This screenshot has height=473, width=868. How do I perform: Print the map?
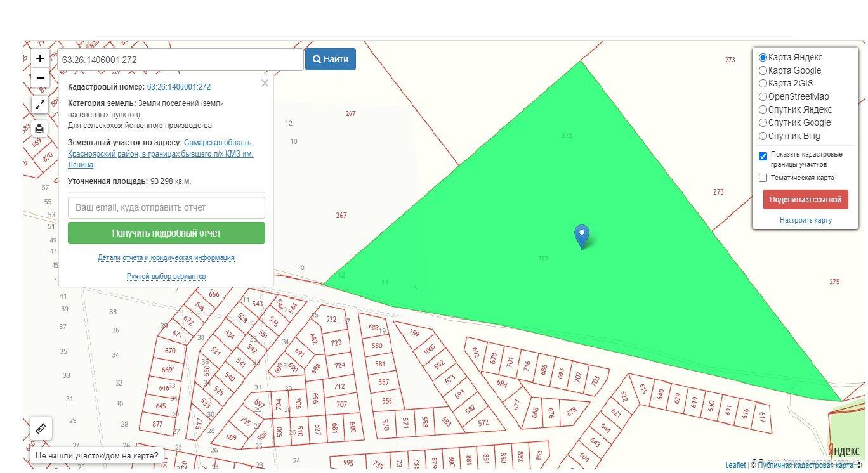coord(40,129)
